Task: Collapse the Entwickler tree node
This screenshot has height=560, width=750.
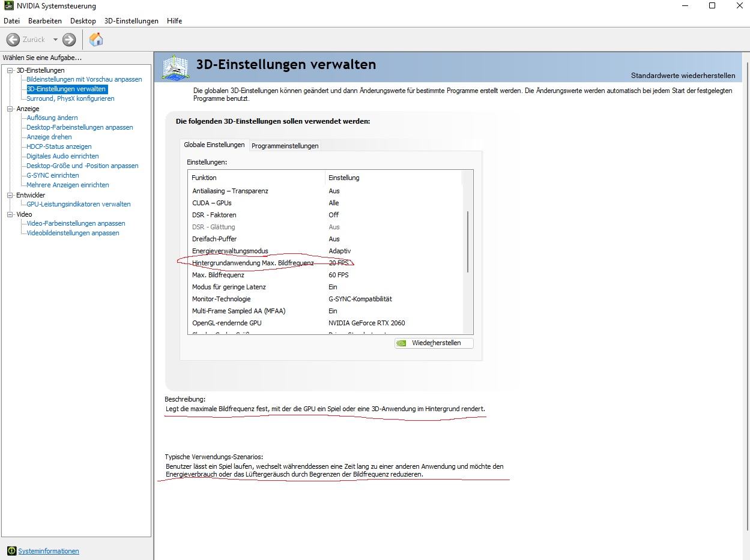Action: click(10, 195)
